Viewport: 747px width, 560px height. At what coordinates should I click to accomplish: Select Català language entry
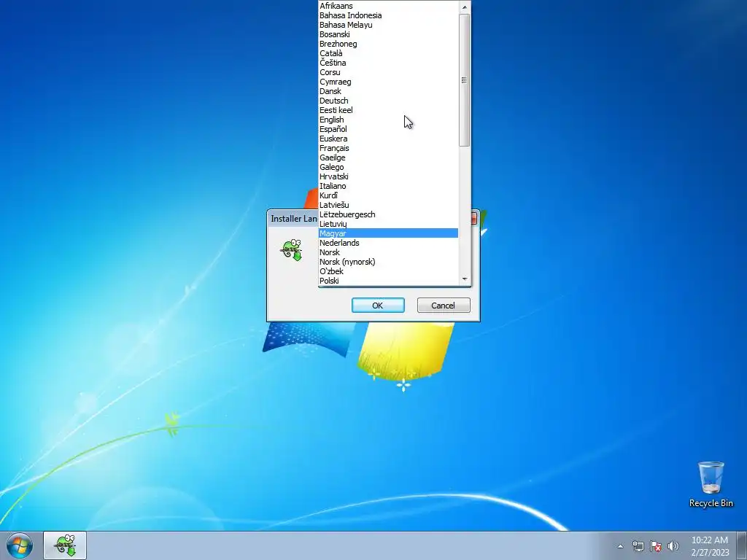click(x=388, y=53)
